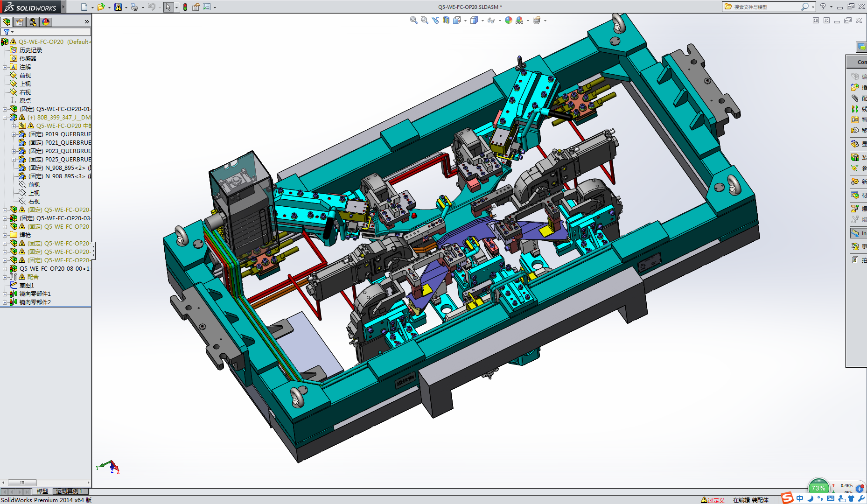Click the View Settings monitor icon
The height and width of the screenshot is (504, 867).
pyautogui.click(x=537, y=20)
